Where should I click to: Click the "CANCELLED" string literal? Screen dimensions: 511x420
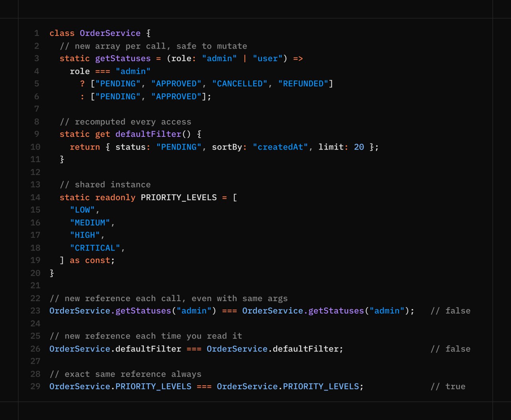pyautogui.click(x=240, y=84)
